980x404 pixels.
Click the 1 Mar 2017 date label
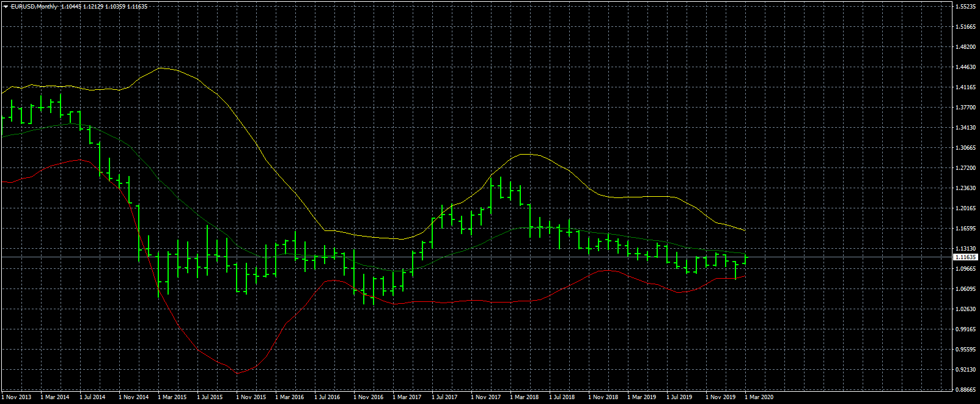tap(407, 397)
